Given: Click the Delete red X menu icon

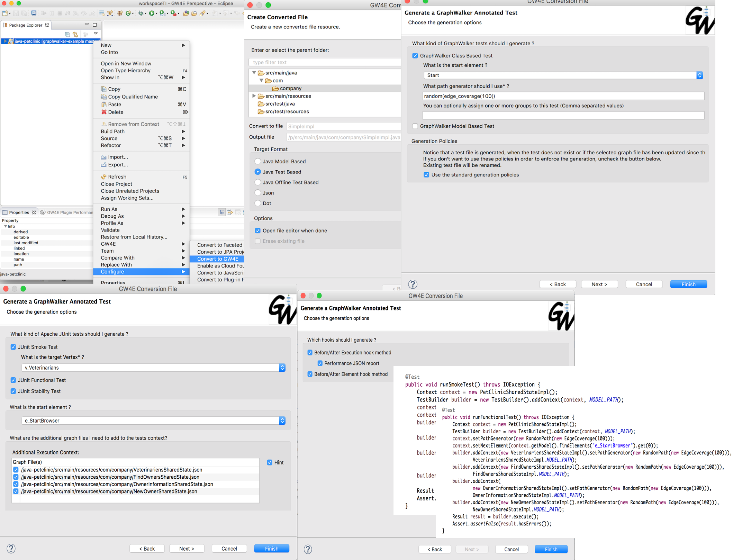Looking at the screenshot, I should [x=104, y=112].
